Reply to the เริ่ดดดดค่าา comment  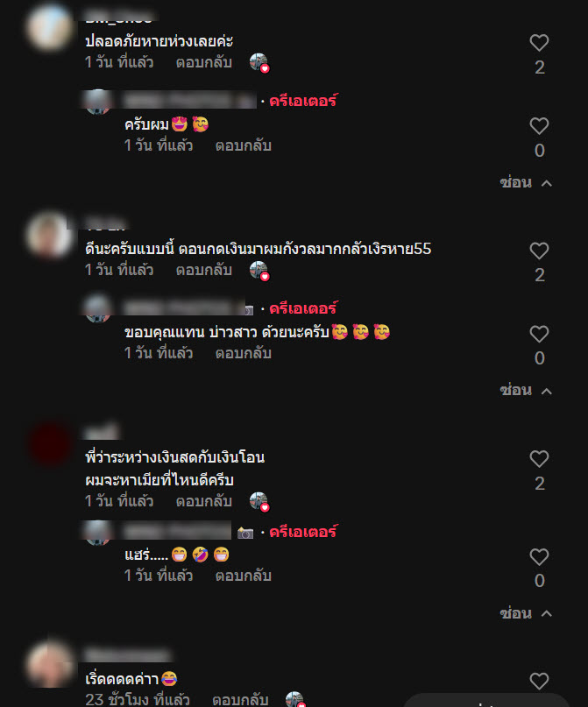click(240, 699)
